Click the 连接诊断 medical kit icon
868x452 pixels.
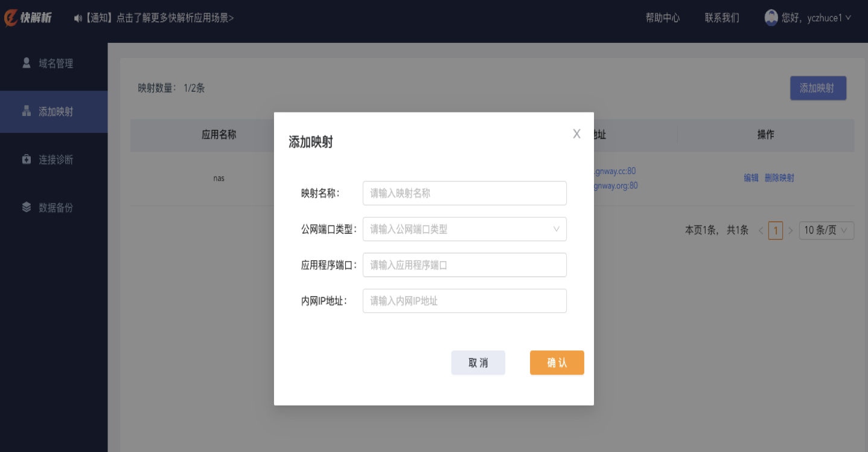pyautogui.click(x=27, y=160)
